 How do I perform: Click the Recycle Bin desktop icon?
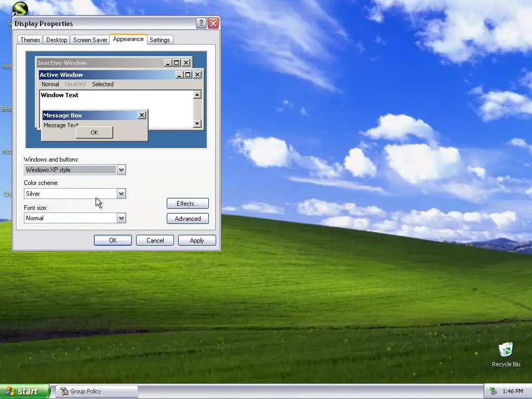click(506, 354)
